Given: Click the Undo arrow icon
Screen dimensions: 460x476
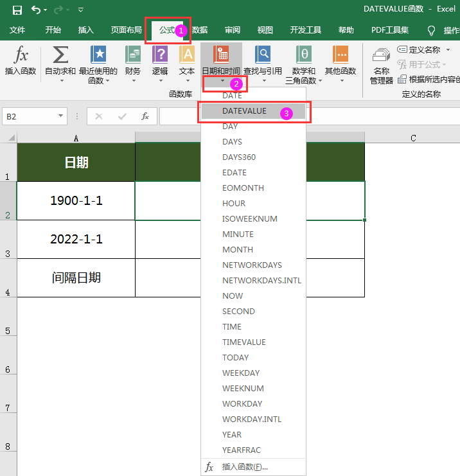Looking at the screenshot, I should click(36, 10).
